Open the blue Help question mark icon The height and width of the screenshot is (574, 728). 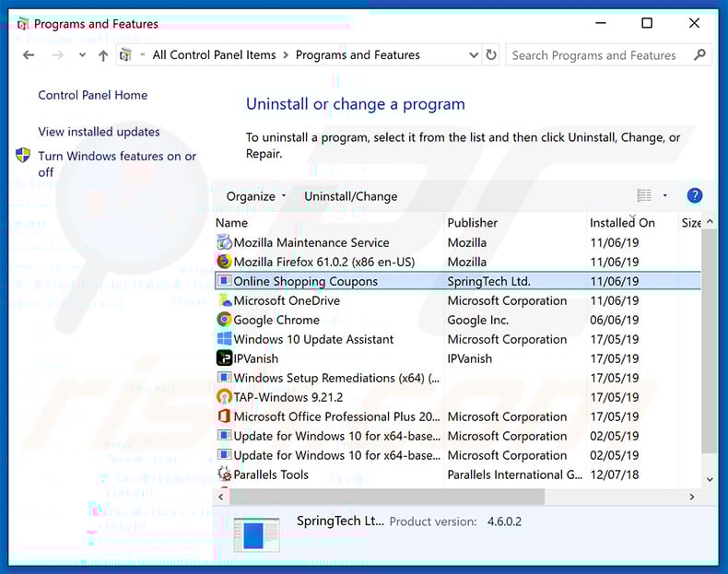pos(695,195)
